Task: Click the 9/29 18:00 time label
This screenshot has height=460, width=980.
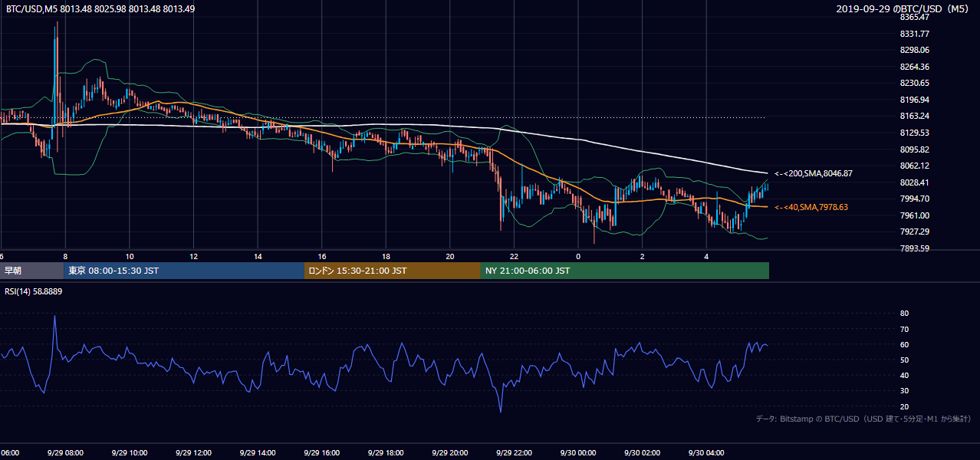Action: [386, 453]
